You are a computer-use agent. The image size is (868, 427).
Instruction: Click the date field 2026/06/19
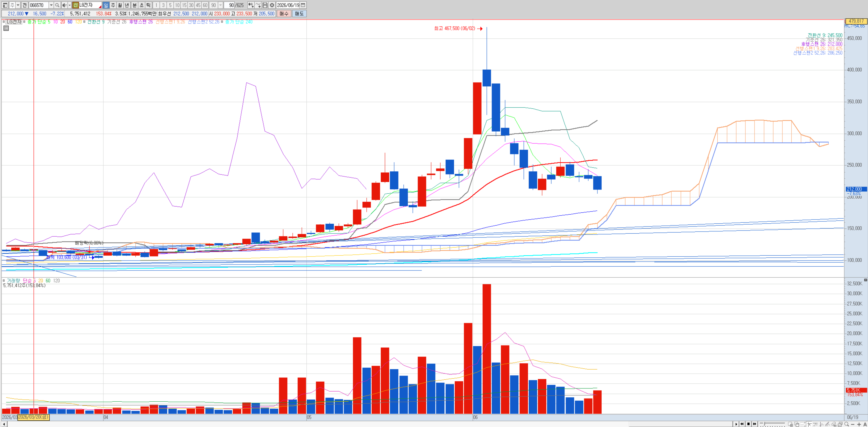click(x=288, y=5)
